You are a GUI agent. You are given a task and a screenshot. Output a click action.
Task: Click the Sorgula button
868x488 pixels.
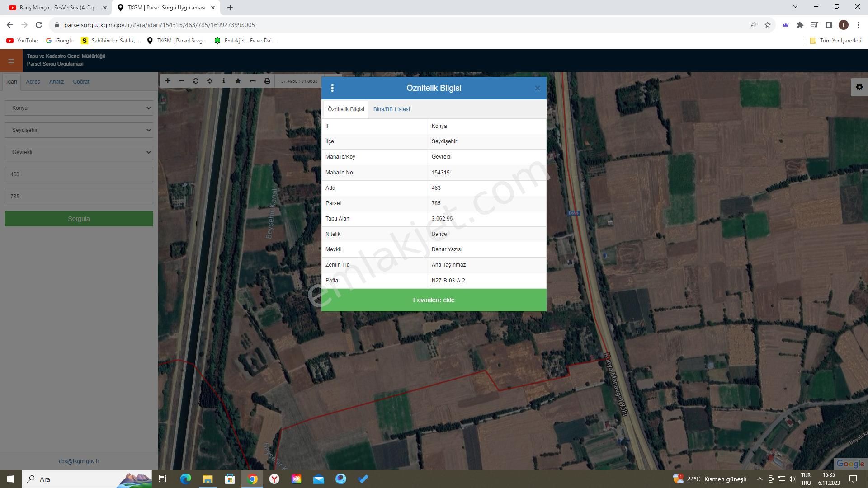click(x=79, y=219)
